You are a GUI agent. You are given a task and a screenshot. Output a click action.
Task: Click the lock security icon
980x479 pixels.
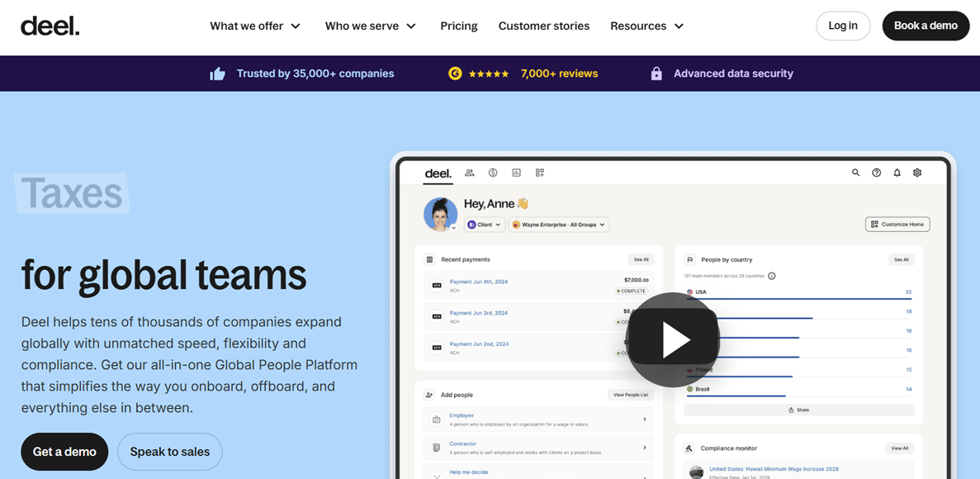(656, 74)
